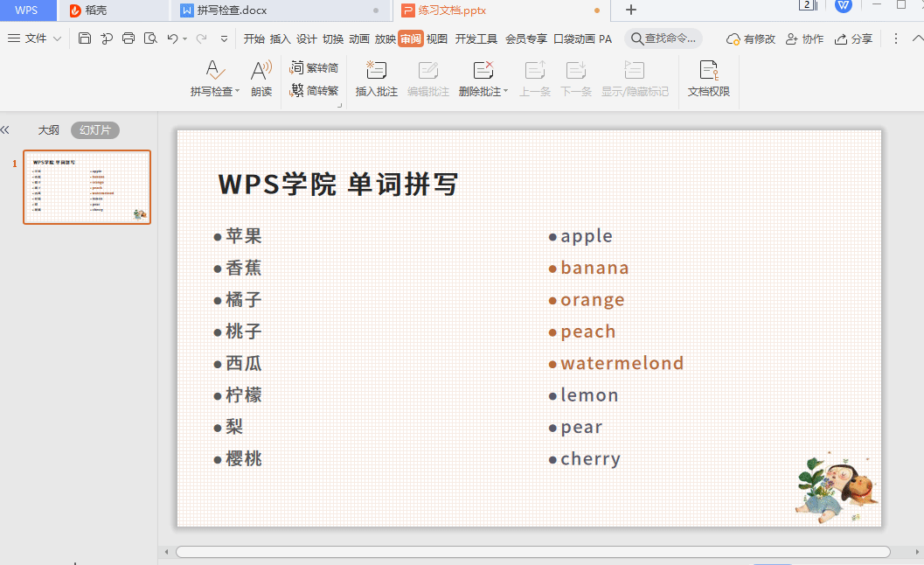Screen dimensions: 924x565
Task: Expand the Delete Comment (删除批注) dropdown
Action: click(506, 92)
